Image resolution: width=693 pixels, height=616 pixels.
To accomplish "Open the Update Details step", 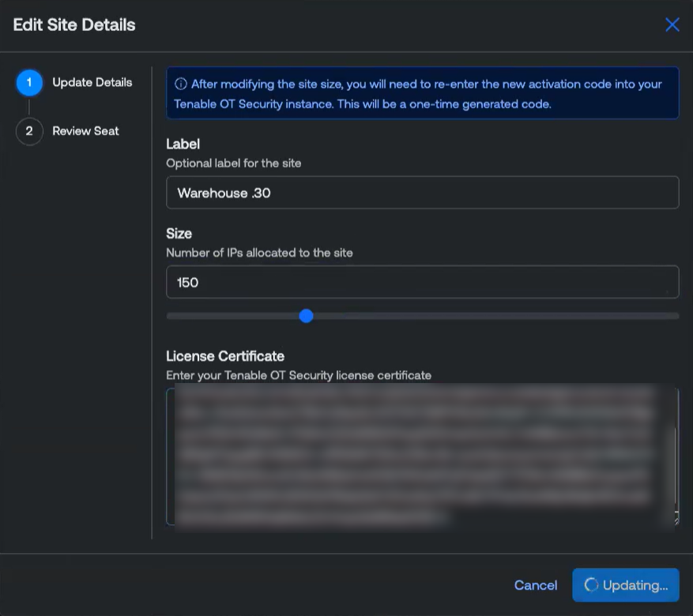I will click(92, 83).
